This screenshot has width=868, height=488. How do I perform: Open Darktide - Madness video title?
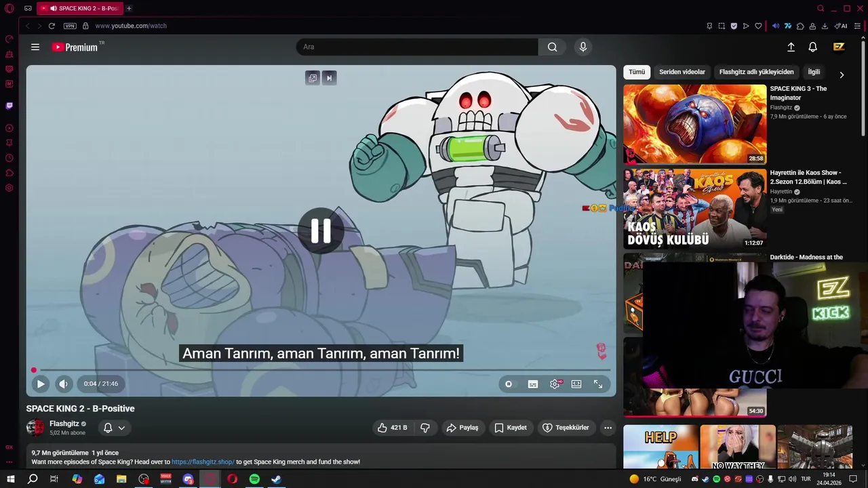[806, 257]
